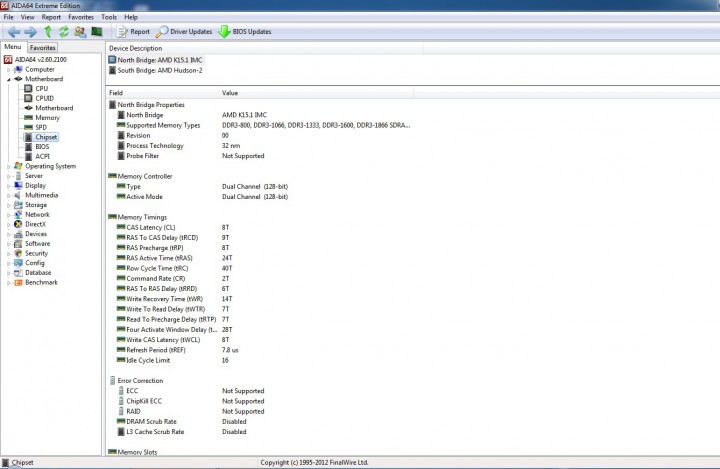Click the Devices icon in tree
This screenshot has width=720, height=469.
click(x=18, y=234)
